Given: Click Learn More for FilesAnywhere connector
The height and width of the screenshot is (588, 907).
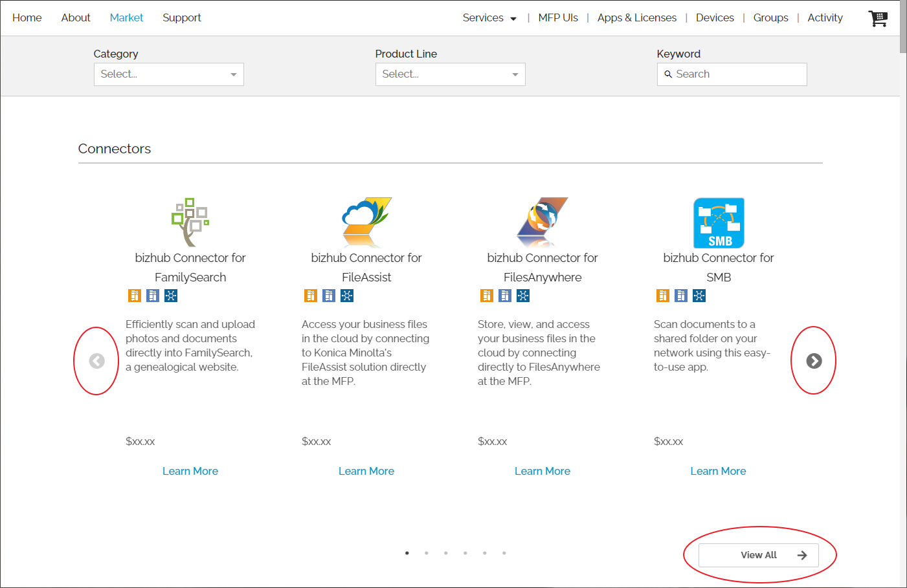Looking at the screenshot, I should 543,471.
